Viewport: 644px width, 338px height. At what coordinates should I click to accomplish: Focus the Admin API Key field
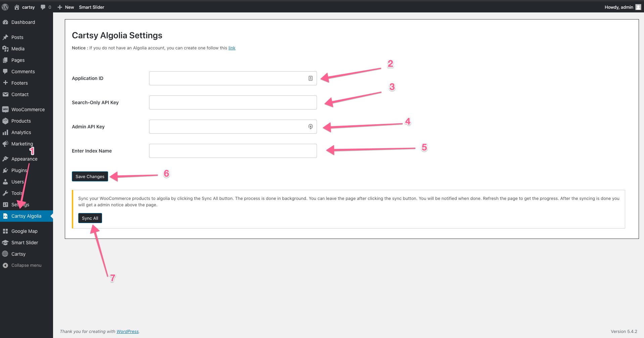[233, 127]
